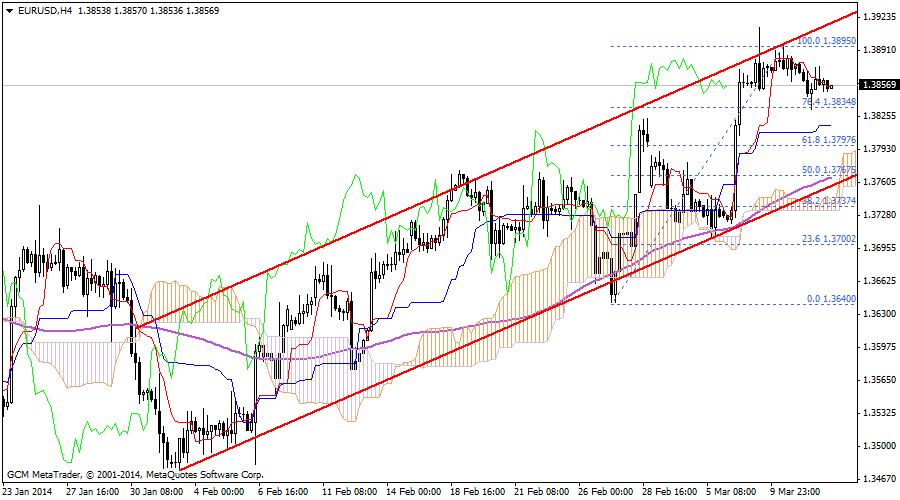Click the 1.38255 price scale value
Viewport: 900px width, 500px height.
tap(879, 116)
